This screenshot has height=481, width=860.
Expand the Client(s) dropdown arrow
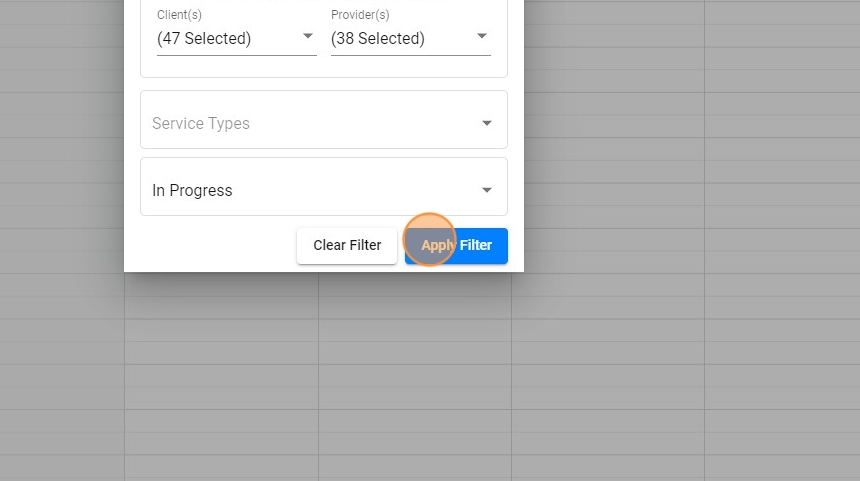click(308, 37)
